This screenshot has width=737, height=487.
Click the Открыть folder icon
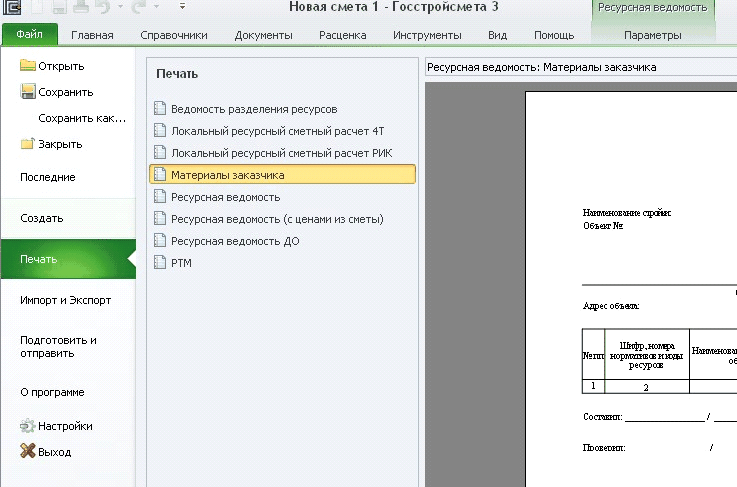click(28, 67)
